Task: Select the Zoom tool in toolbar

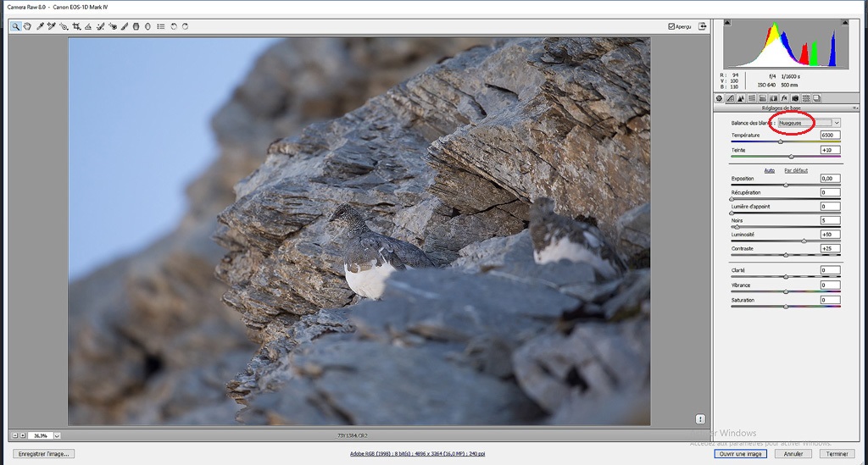Action: pos(15,26)
